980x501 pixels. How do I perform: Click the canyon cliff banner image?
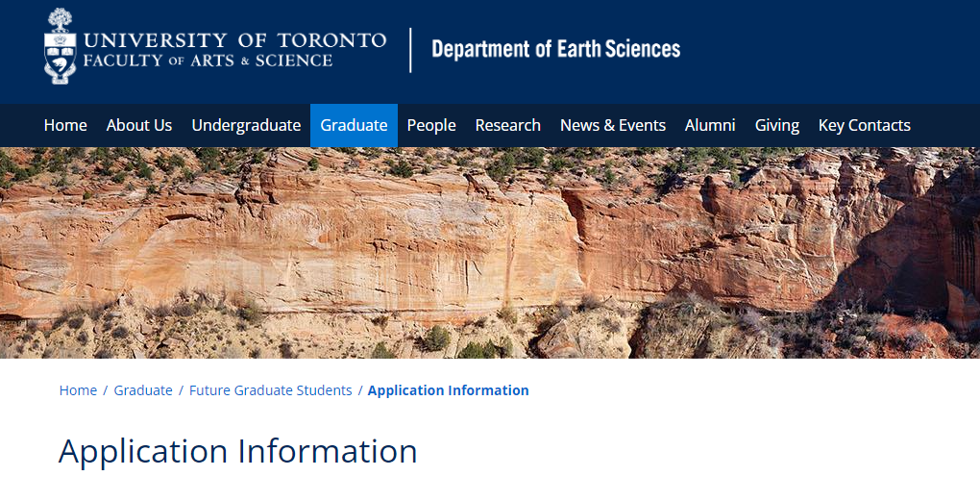(490, 253)
